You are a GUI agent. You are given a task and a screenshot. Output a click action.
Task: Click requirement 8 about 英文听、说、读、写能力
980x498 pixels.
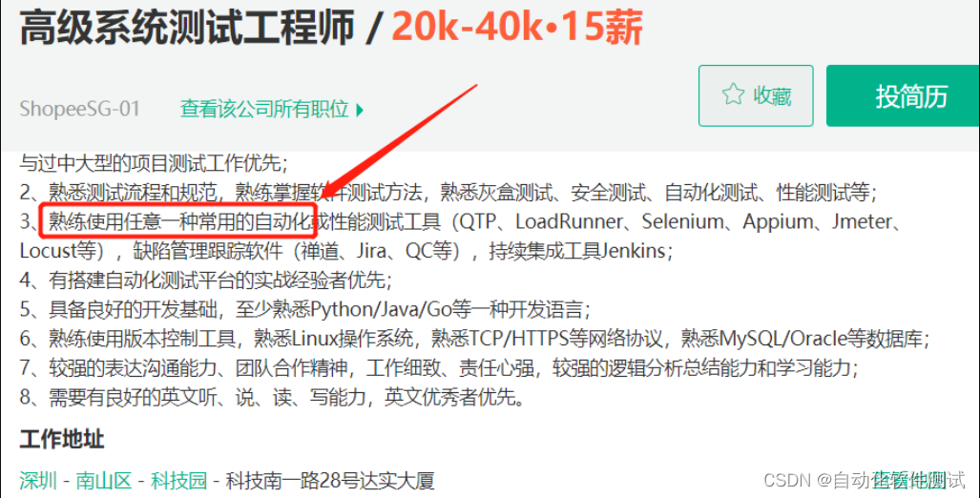(273, 398)
